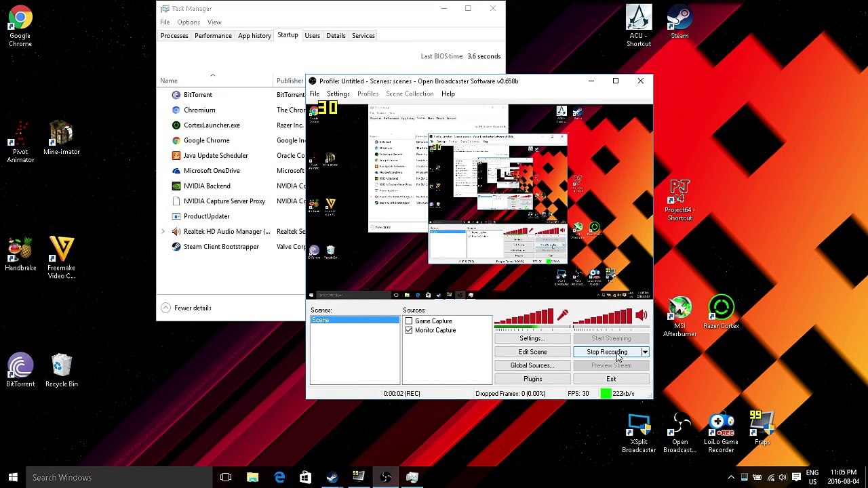Switch to the Task Manager Performance tab

(213, 35)
